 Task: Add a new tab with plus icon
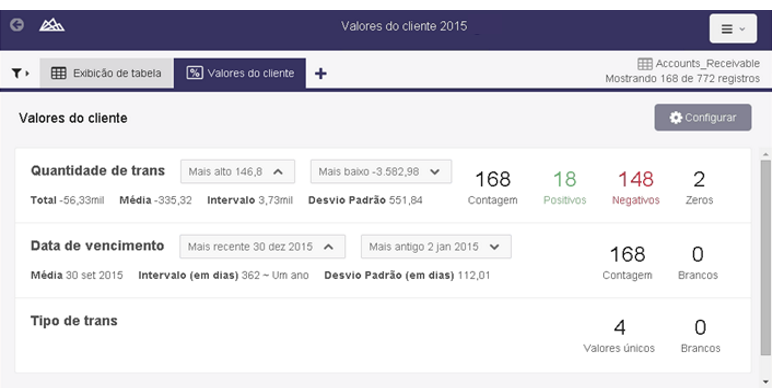[x=321, y=74]
